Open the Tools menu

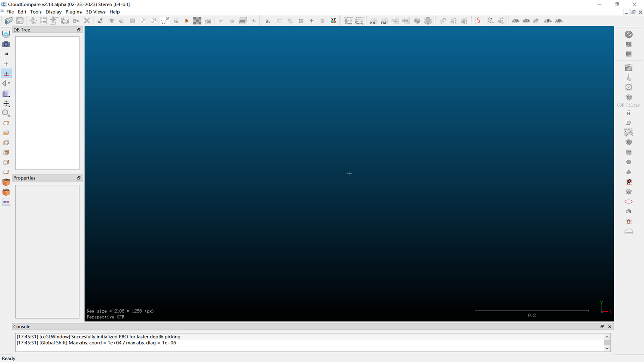pyautogui.click(x=36, y=12)
